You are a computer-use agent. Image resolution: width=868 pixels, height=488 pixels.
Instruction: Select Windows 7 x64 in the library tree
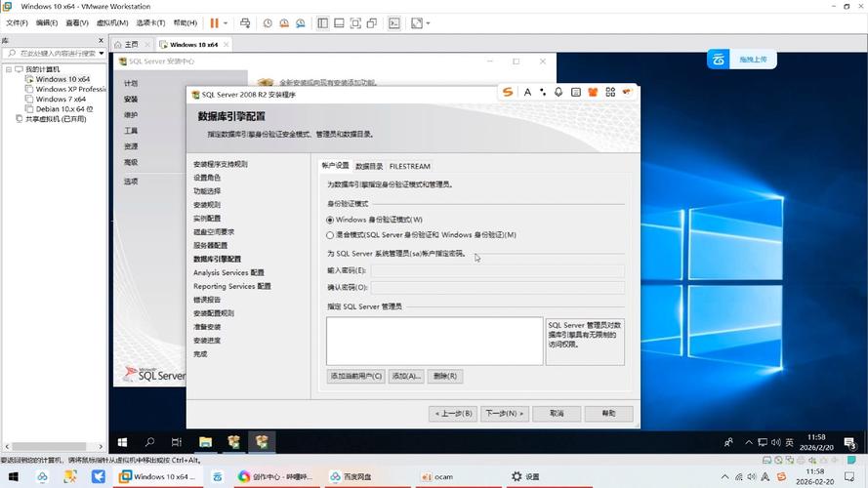coord(61,99)
